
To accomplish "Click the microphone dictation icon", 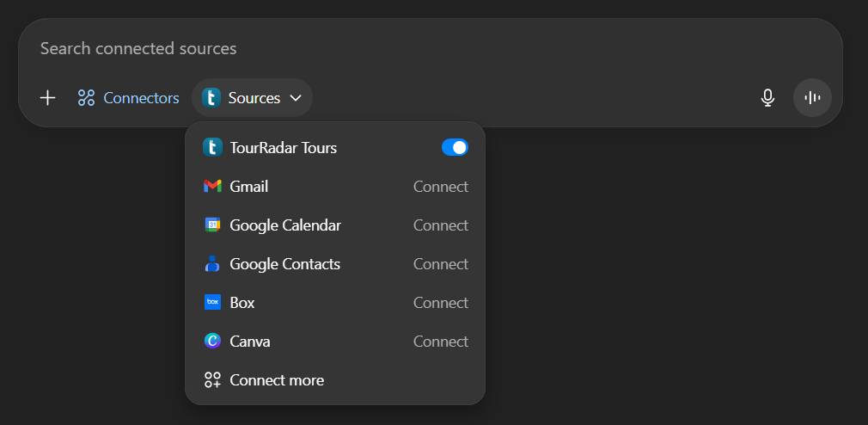I will [x=767, y=98].
